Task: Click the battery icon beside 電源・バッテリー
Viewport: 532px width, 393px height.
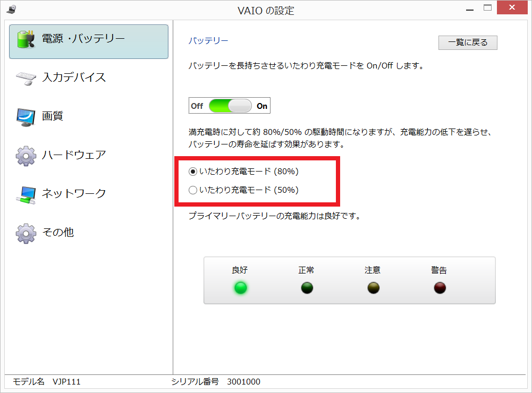Action: 26,40
